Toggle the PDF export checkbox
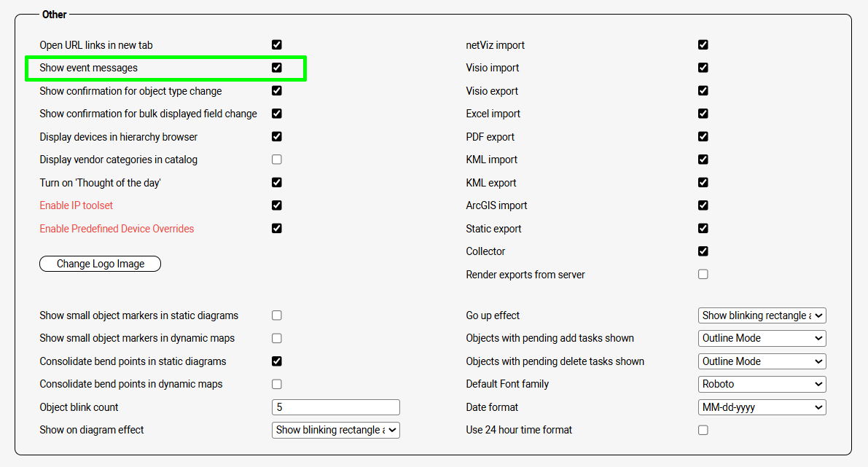This screenshot has width=868, height=467. coord(703,136)
